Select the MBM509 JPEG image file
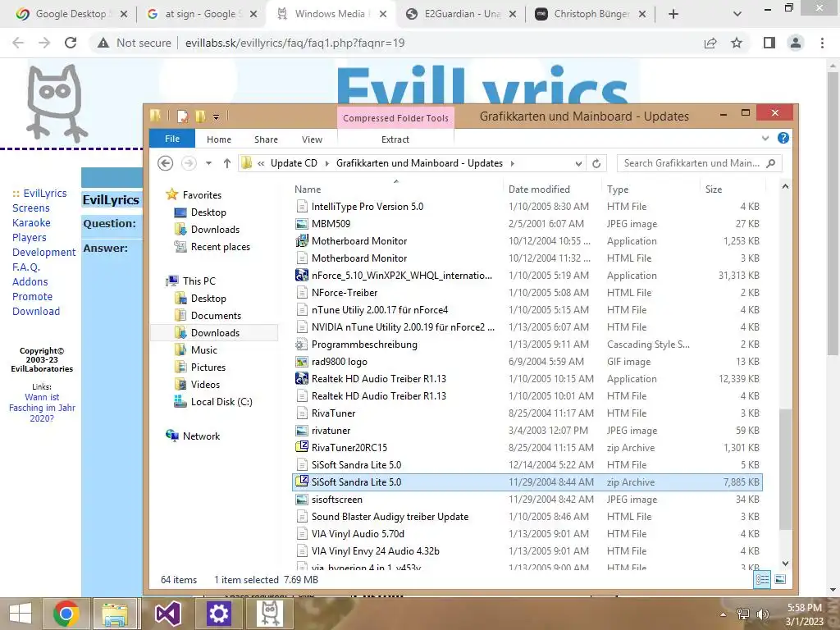 527,224
